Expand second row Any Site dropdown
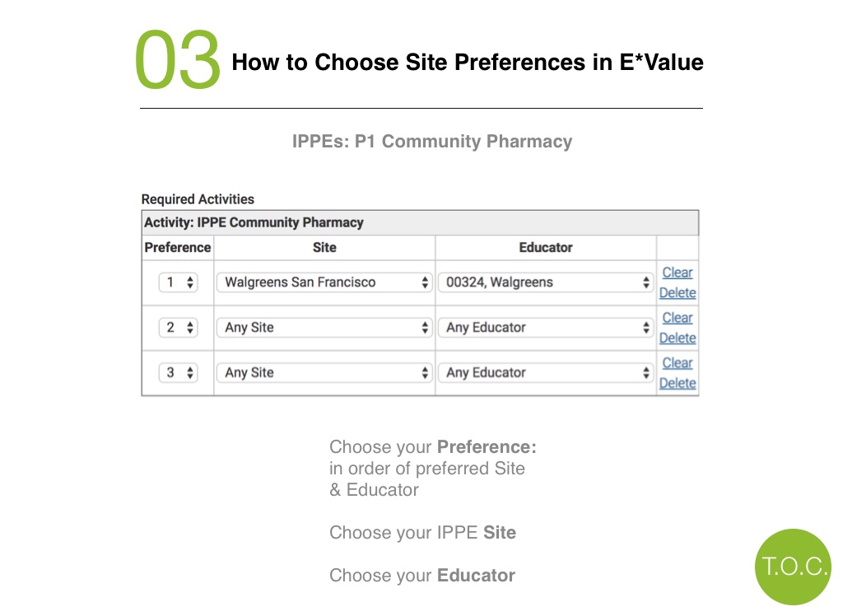The width and height of the screenshot is (843, 616). [x=324, y=328]
